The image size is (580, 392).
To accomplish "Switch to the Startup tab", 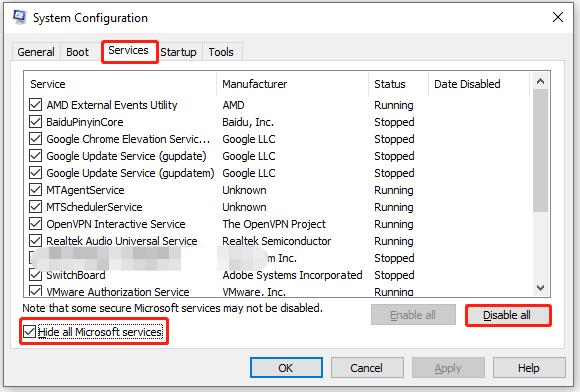I will [178, 52].
